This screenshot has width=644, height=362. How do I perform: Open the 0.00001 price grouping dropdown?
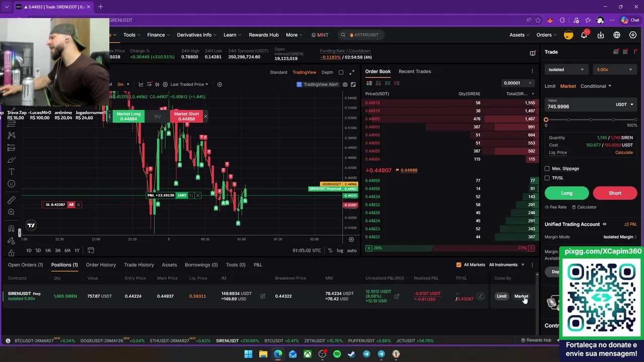[518, 83]
